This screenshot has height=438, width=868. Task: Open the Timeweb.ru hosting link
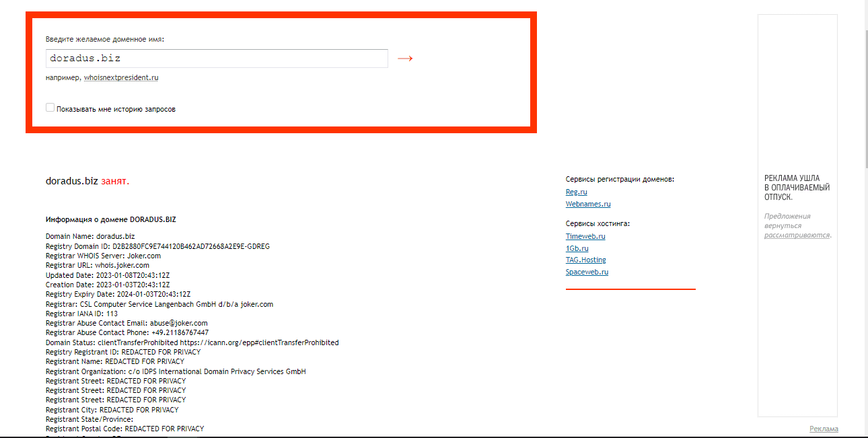click(x=585, y=237)
